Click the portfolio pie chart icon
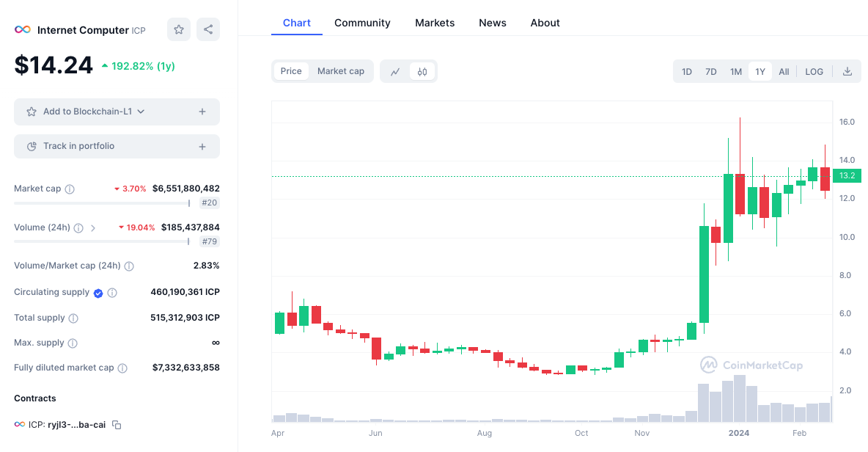This screenshot has width=868, height=452. coord(32,146)
